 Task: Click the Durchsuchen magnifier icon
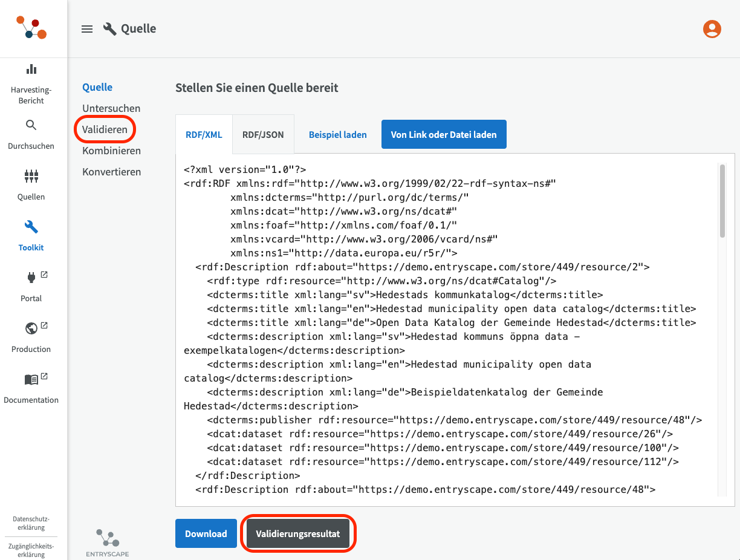pyautogui.click(x=31, y=125)
